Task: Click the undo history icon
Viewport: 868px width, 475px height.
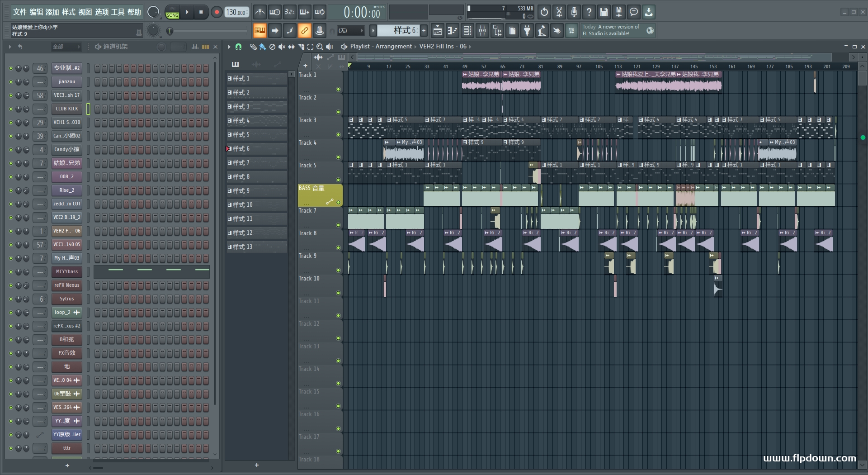Action: click(544, 12)
